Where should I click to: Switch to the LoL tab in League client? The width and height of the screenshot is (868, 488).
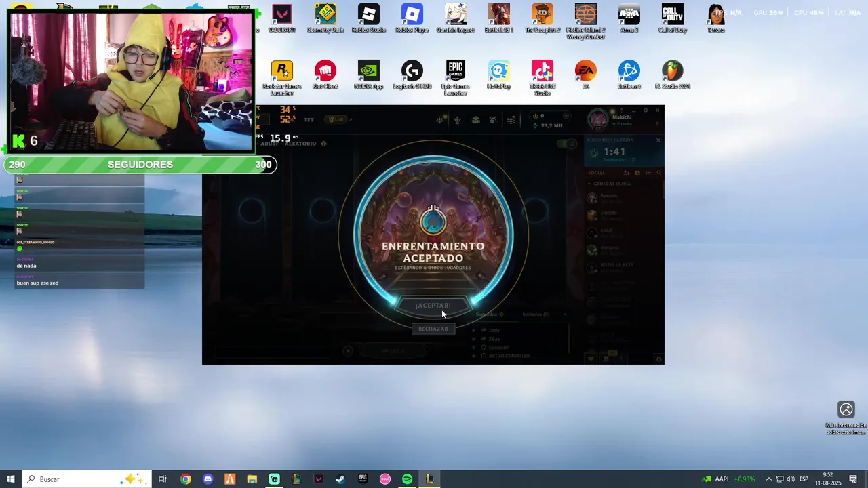(x=336, y=120)
